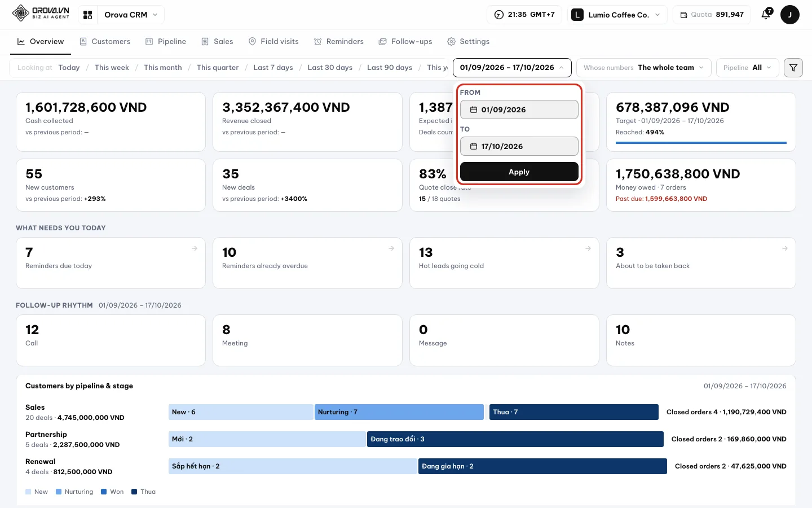Open the user avatar J menu
Image resolution: width=812 pixels, height=508 pixels.
point(790,15)
